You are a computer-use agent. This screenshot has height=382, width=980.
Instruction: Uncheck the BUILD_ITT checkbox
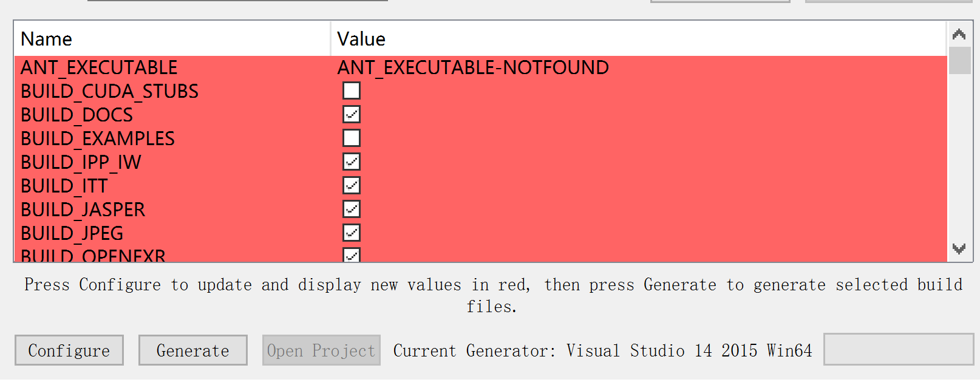352,185
